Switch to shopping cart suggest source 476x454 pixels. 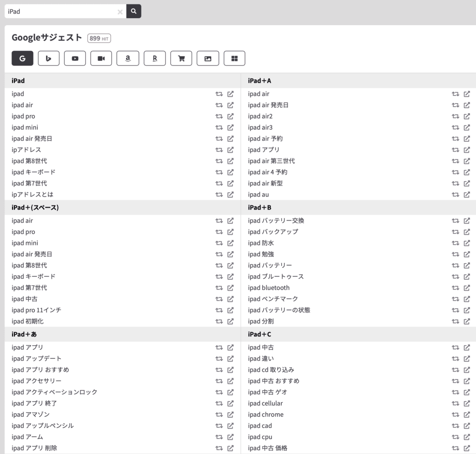point(181,58)
